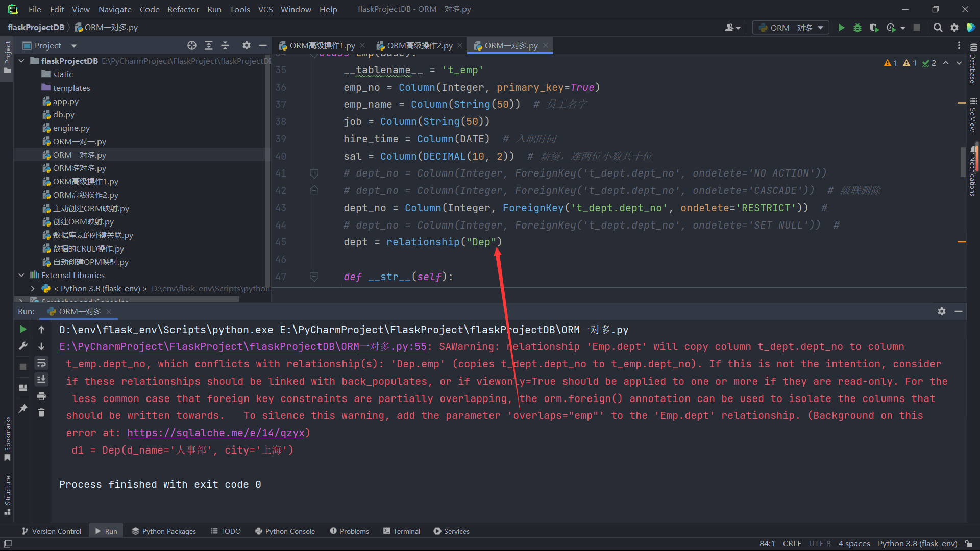Open the sqlalche.me error link

coord(216,433)
